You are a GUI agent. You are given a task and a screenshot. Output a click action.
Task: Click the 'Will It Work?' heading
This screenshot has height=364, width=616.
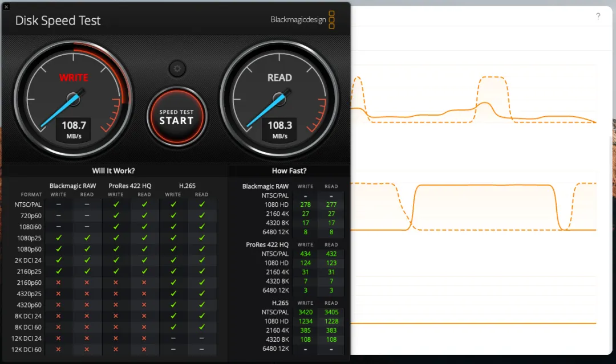(x=114, y=171)
